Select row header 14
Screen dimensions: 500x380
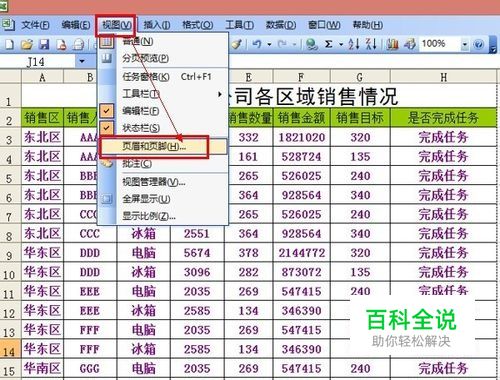(10, 350)
